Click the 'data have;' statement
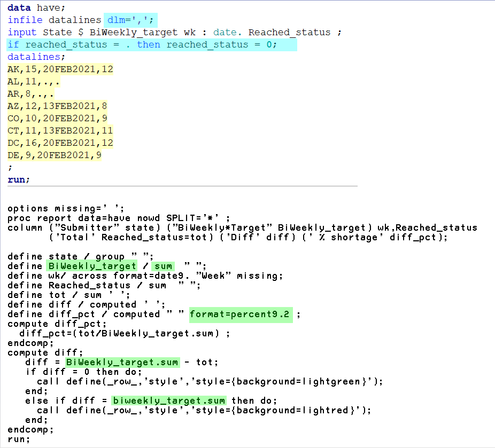 click(30, 7)
